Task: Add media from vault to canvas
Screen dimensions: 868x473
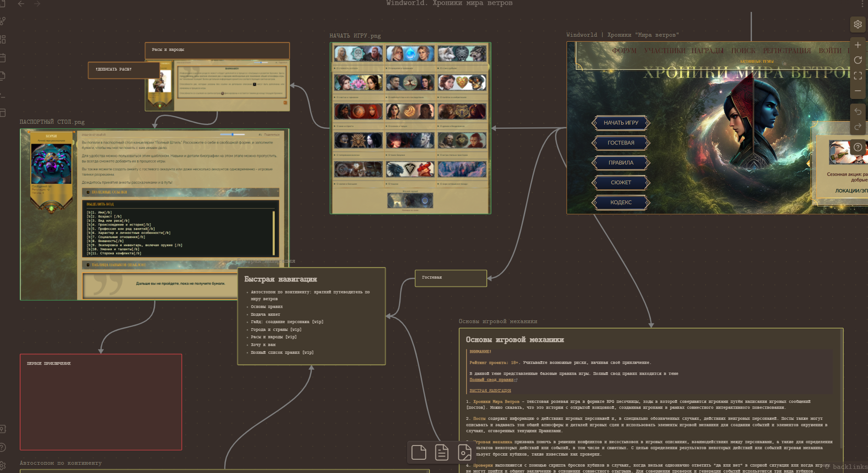Action: [x=464, y=452]
